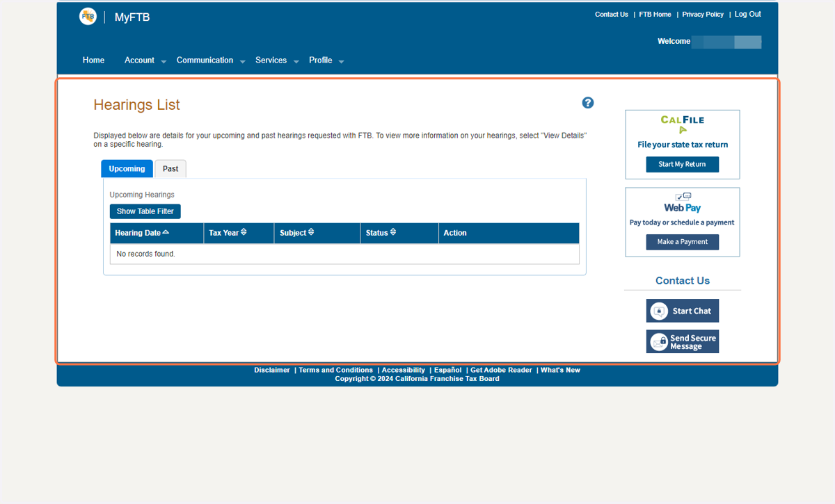Go to Home in navigation bar
This screenshot has height=504, width=835.
(93, 60)
